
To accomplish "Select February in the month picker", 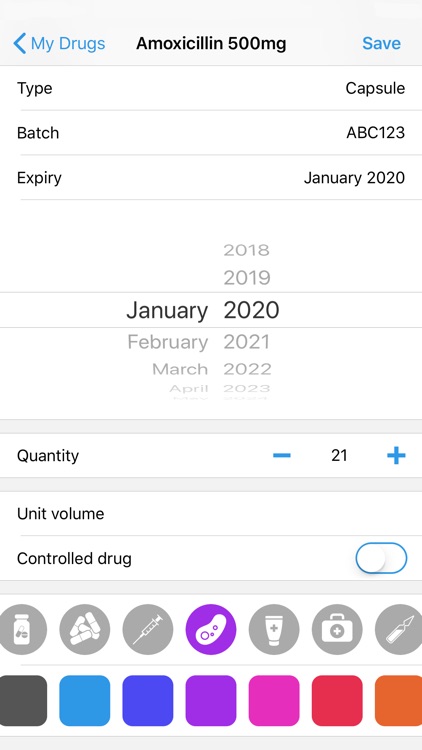I will 167,342.
